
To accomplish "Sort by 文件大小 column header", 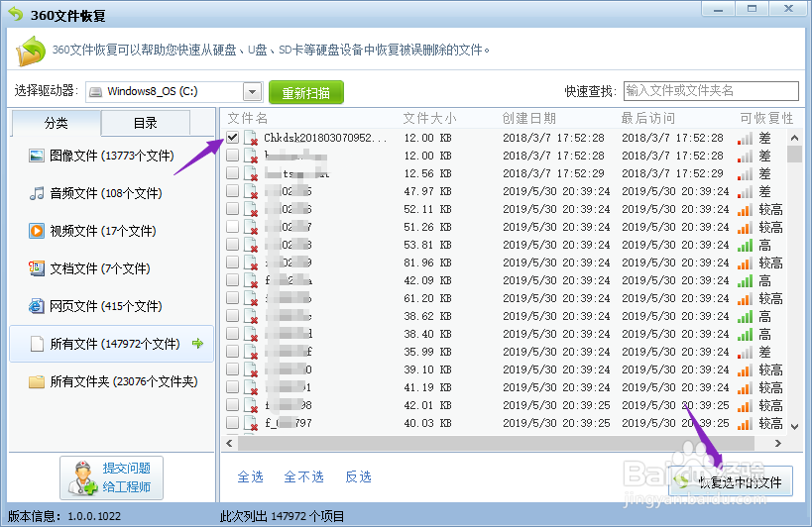I will point(430,119).
